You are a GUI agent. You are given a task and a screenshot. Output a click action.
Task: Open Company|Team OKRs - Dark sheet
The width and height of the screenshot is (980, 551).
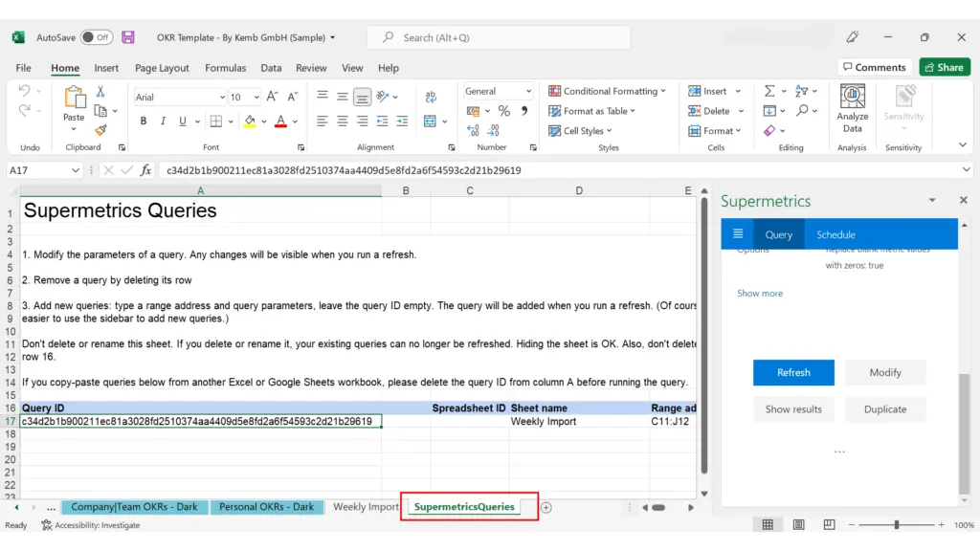coord(134,507)
